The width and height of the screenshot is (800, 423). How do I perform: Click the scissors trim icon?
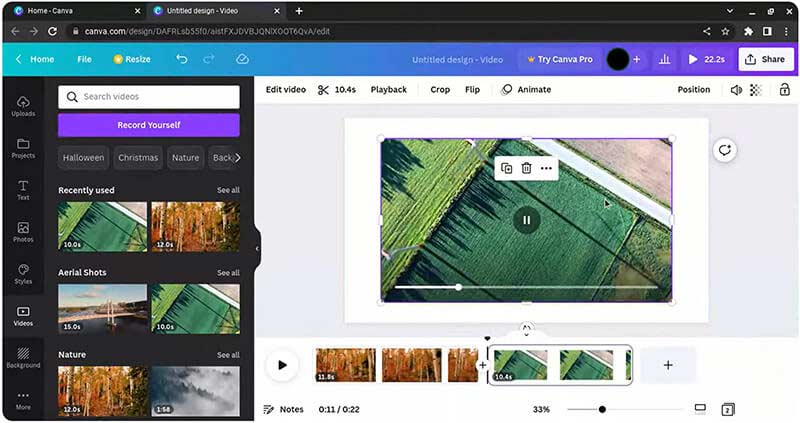click(323, 89)
